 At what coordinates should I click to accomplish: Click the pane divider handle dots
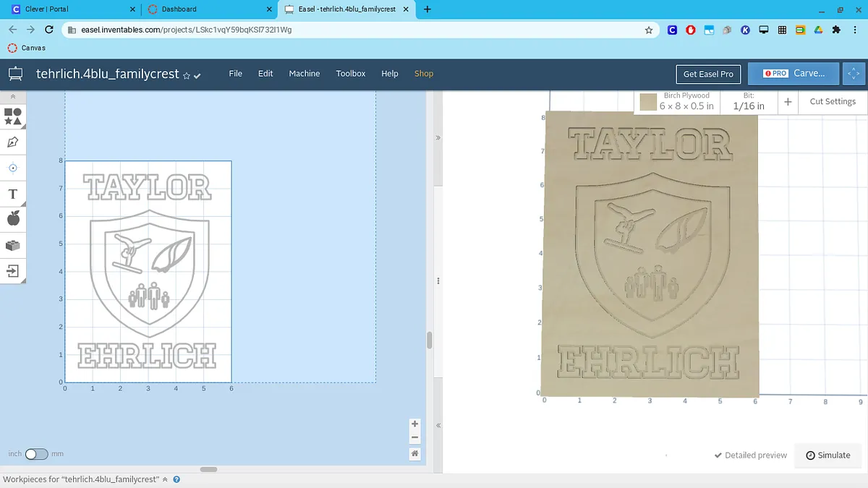point(438,282)
